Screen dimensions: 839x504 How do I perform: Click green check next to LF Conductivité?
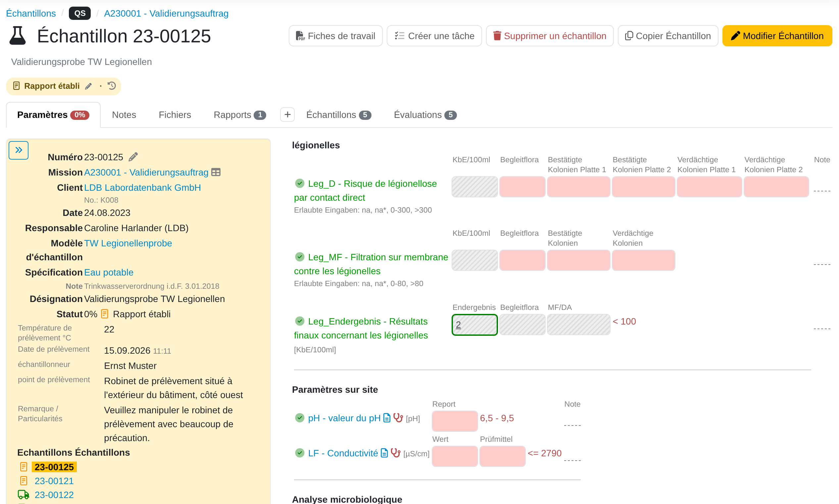pos(299,453)
